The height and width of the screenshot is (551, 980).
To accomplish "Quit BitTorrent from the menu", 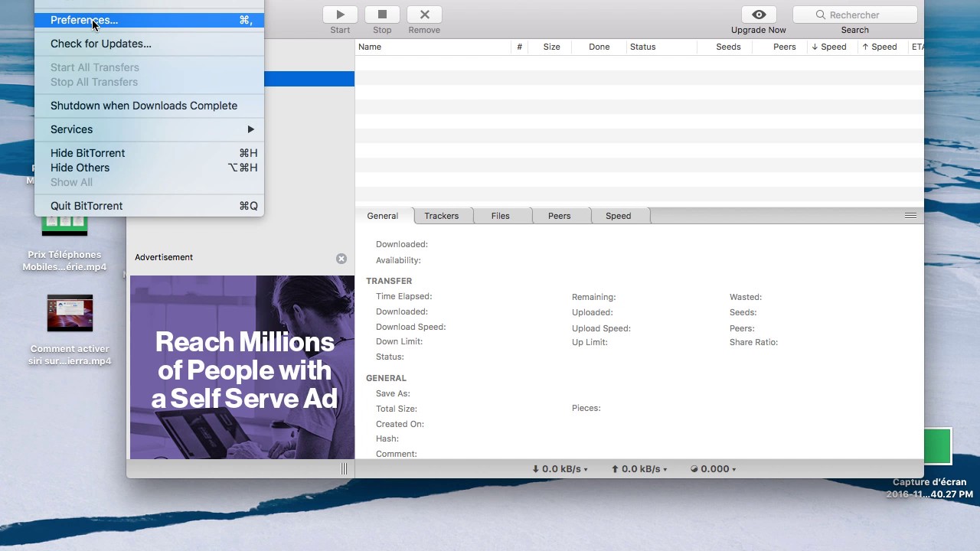I will click(149, 206).
